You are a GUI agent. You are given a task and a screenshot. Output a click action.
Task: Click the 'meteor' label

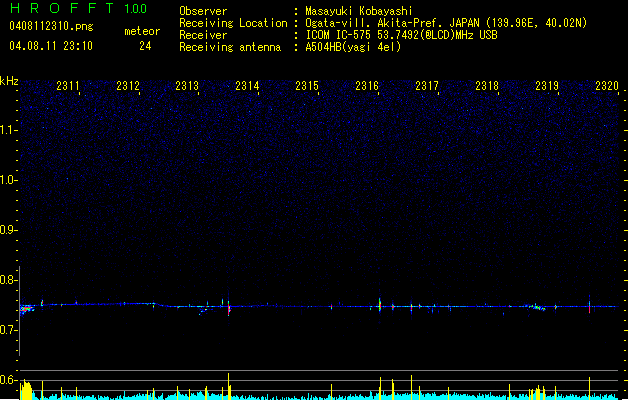point(142,31)
